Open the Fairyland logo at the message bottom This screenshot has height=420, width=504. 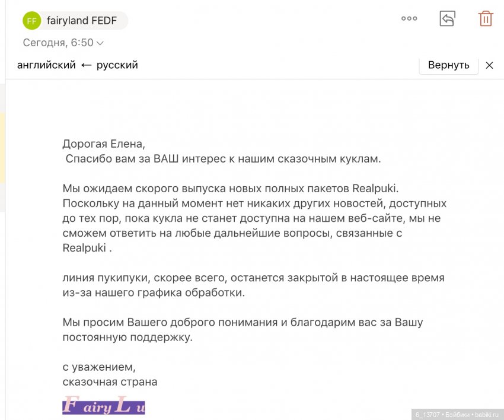click(x=104, y=405)
